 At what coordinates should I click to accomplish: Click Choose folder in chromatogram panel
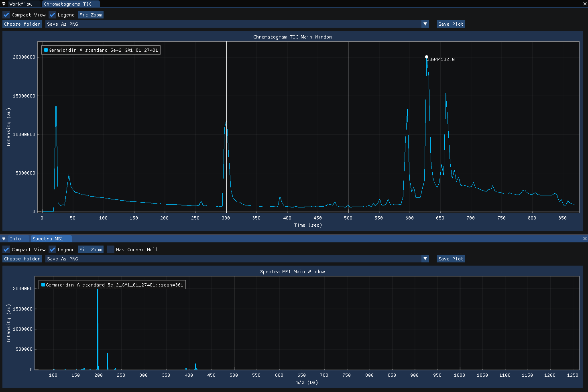pyautogui.click(x=22, y=24)
